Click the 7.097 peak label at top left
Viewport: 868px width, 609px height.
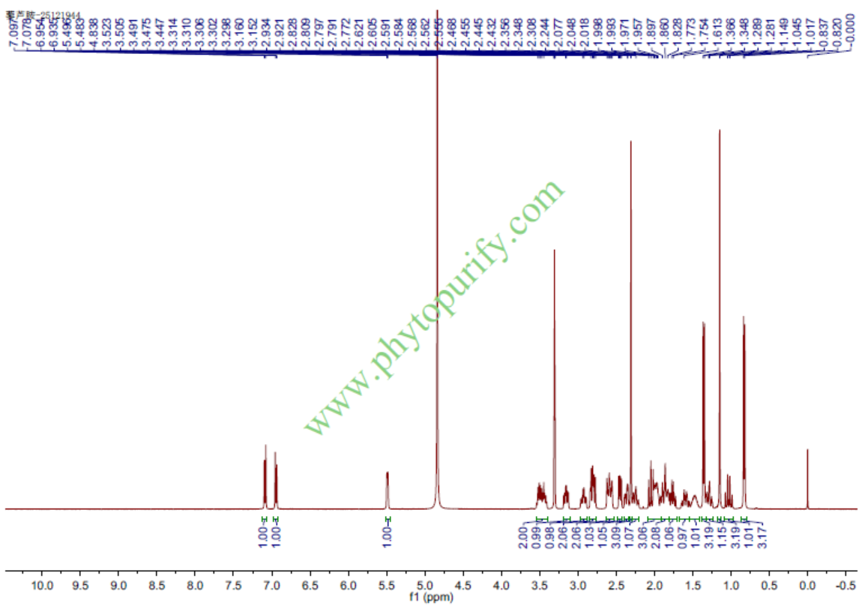(x=14, y=35)
